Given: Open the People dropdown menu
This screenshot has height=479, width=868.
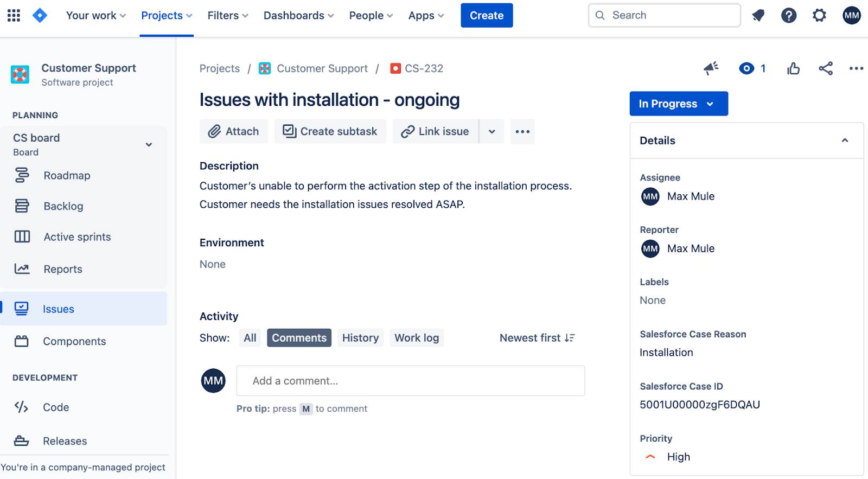Looking at the screenshot, I should (x=371, y=15).
